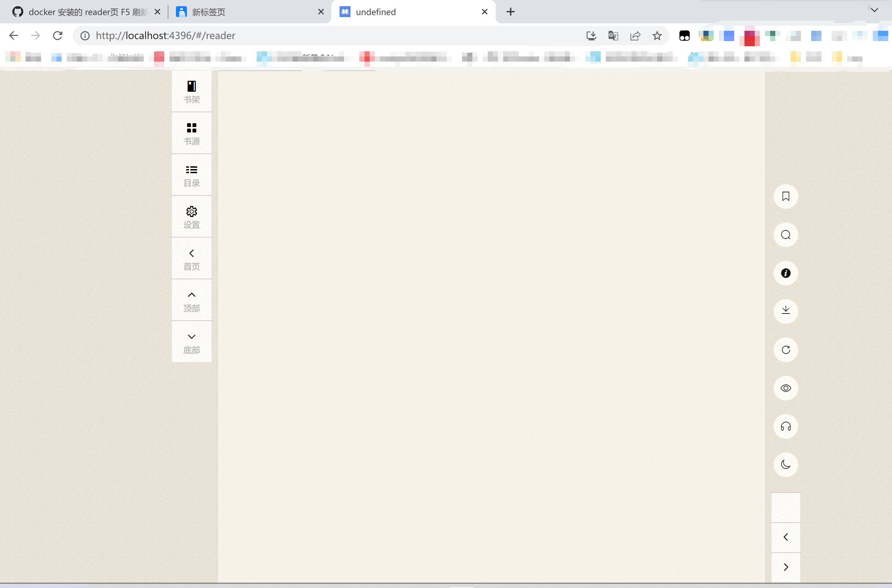Jump to 顶部 top of the page
Screen dimensions: 892x588
click(x=192, y=299)
